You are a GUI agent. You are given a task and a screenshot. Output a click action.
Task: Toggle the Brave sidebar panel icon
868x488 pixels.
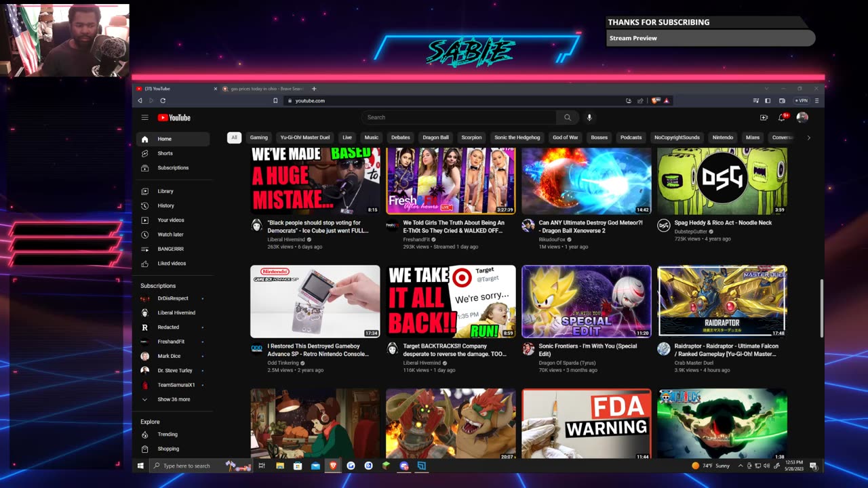pos(768,100)
